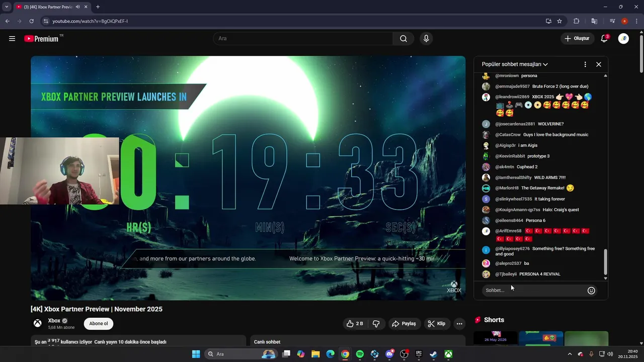Screen dimensions: 644x362
Task: Click the Xbox channel name link
Action: (x=54, y=321)
